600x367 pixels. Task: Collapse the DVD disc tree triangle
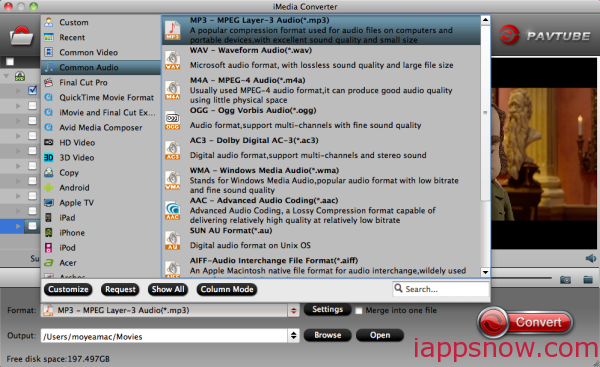[6, 76]
